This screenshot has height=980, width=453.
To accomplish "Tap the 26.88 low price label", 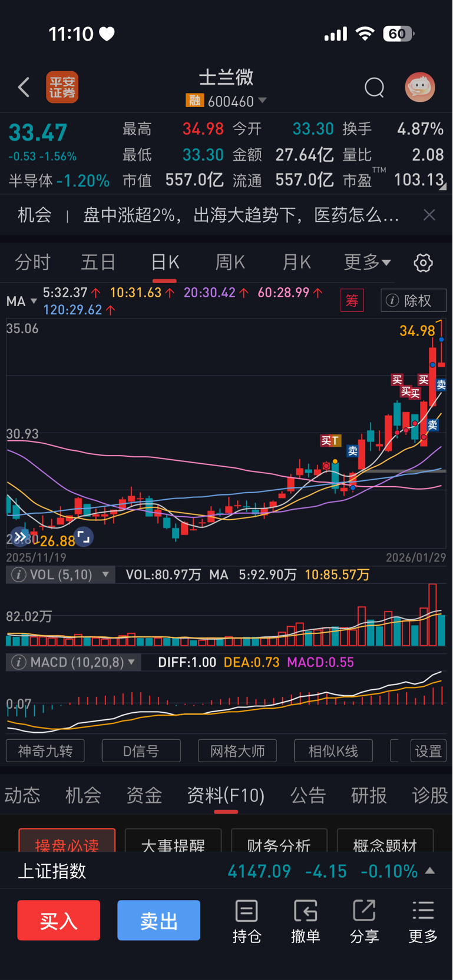I will click(58, 541).
